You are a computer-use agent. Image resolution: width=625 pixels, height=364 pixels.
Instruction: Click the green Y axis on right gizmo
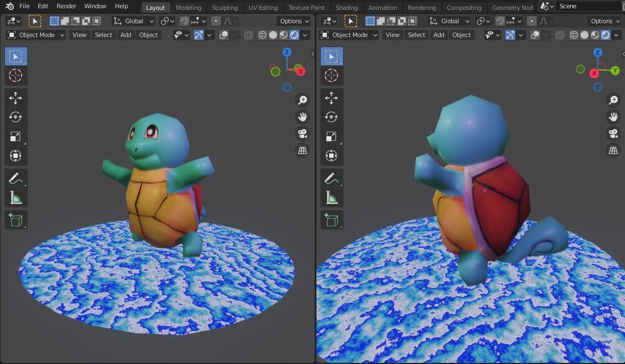(x=615, y=70)
